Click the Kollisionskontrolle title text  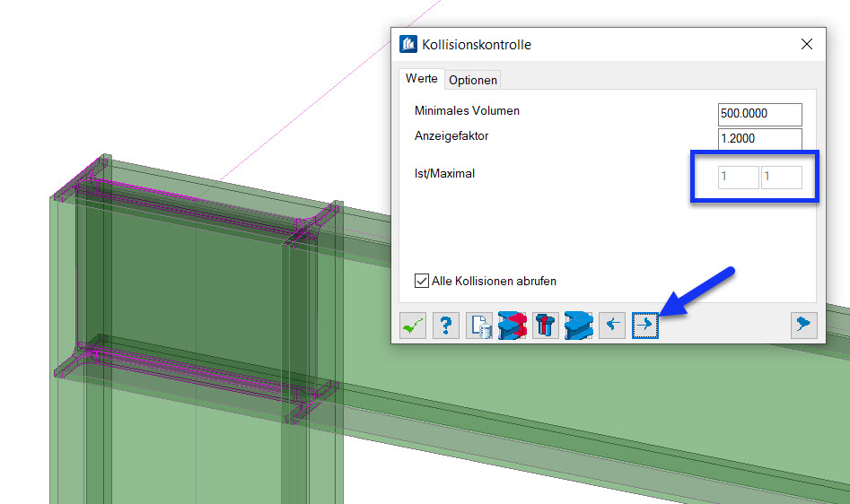(x=477, y=44)
